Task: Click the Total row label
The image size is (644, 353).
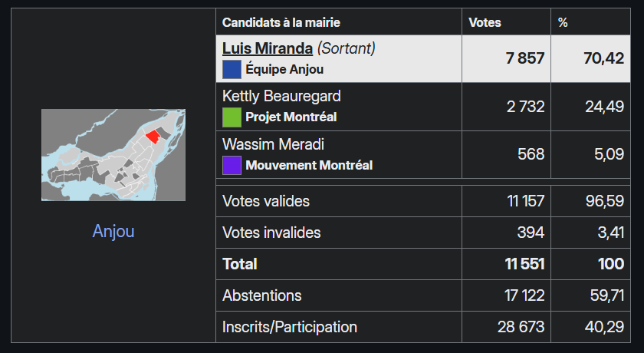Action: click(x=240, y=264)
